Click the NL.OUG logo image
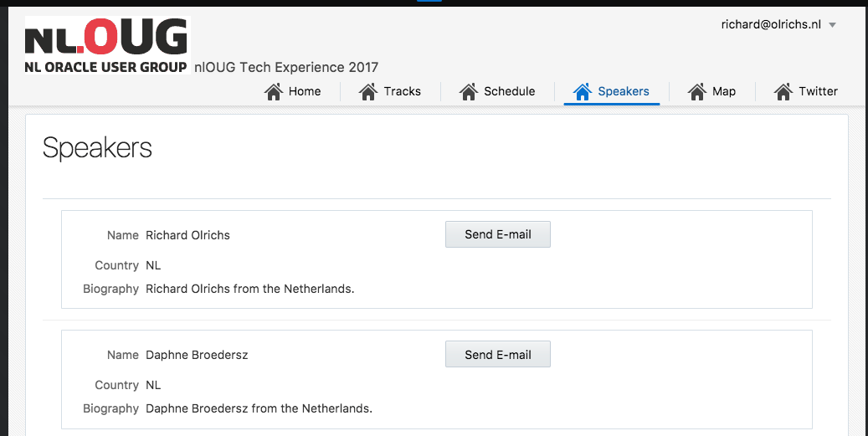Viewport: 868px width, 436px height. coord(107,45)
